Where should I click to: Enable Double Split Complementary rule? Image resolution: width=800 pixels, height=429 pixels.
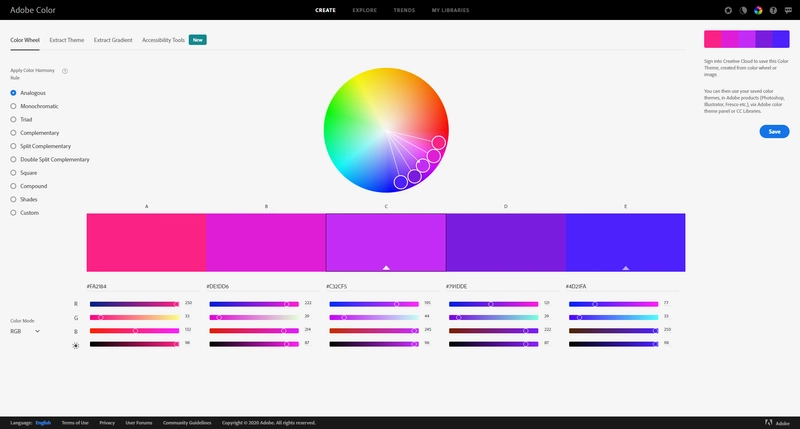tap(50, 159)
